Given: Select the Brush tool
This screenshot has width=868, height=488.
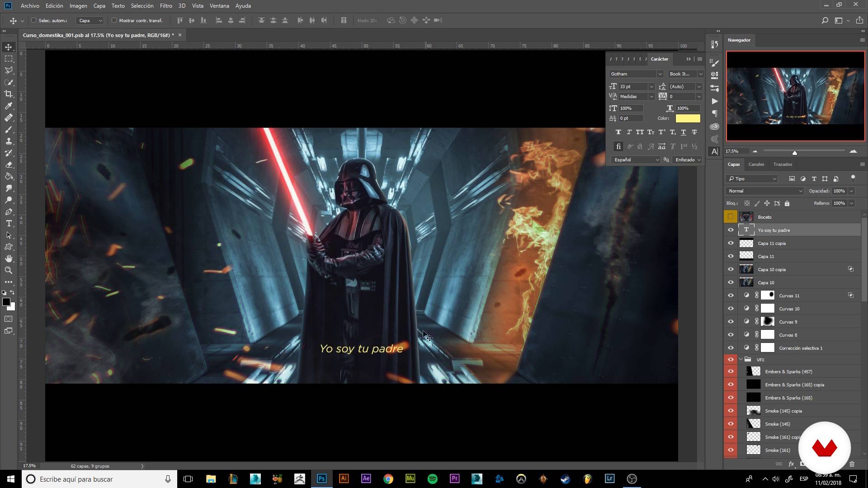Looking at the screenshot, I should [9, 130].
